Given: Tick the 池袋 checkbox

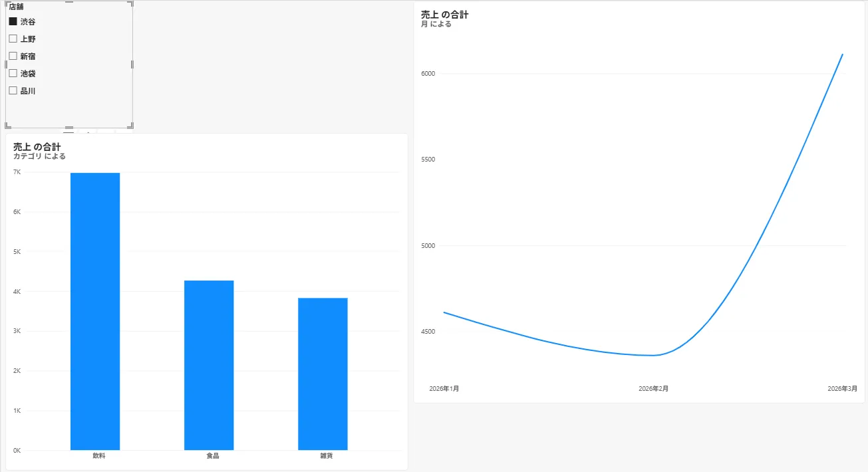Looking at the screenshot, I should tap(13, 74).
